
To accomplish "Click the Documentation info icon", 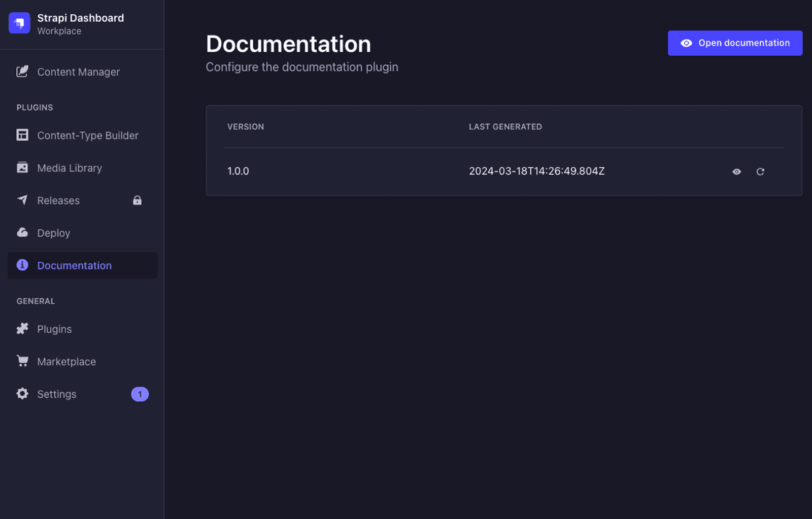I will (22, 265).
